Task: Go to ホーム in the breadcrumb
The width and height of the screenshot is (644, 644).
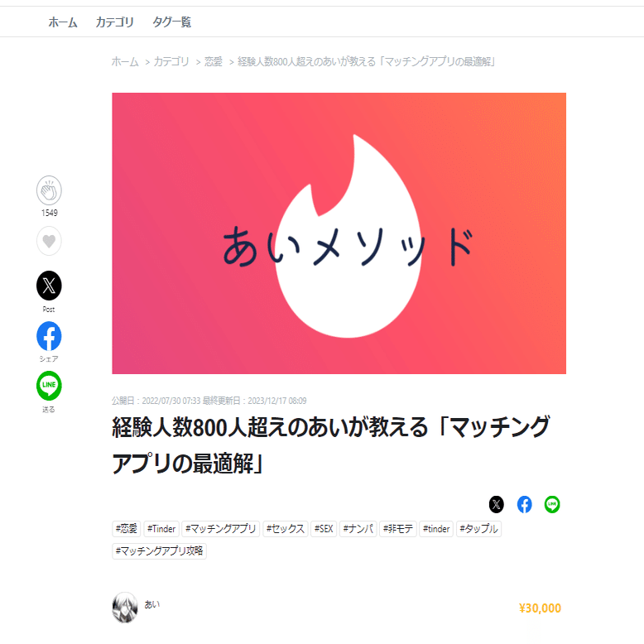Action: point(125,61)
